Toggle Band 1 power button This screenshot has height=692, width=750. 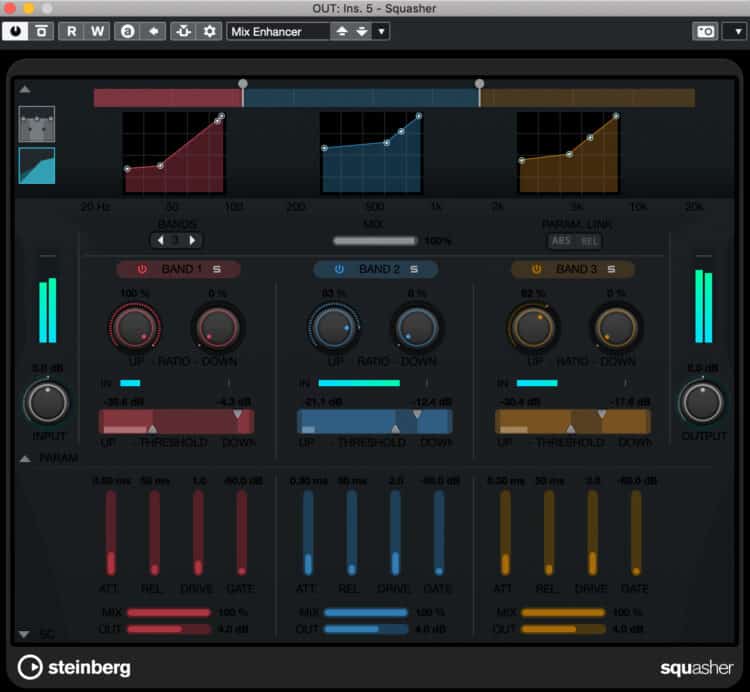pyautogui.click(x=142, y=269)
